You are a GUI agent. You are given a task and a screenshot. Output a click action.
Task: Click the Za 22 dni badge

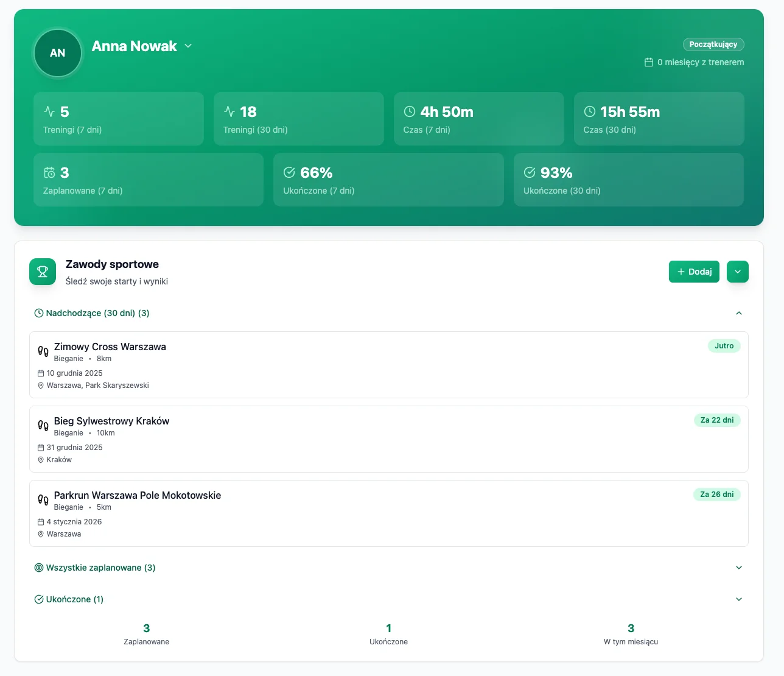click(x=716, y=420)
